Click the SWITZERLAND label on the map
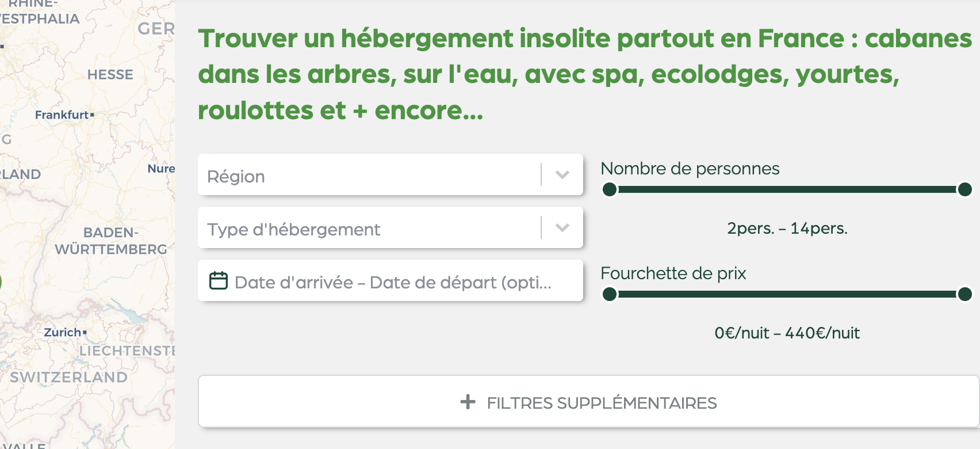 pos(68,377)
